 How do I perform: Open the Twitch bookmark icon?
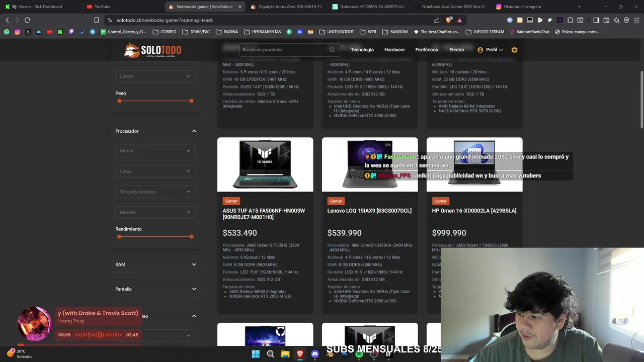[x=71, y=32]
